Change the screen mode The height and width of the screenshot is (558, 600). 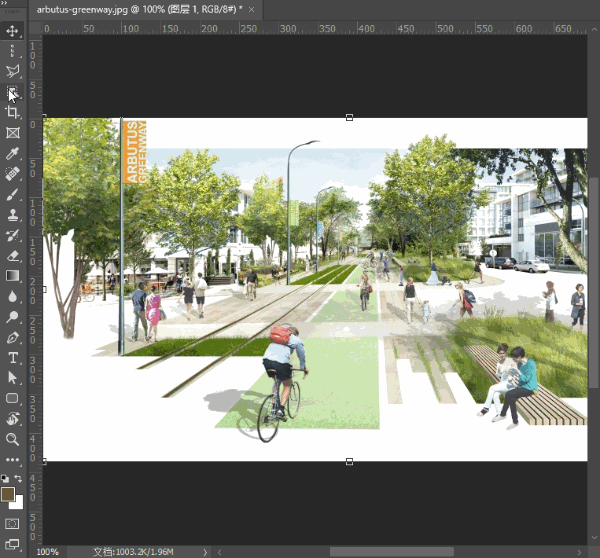[x=12, y=544]
